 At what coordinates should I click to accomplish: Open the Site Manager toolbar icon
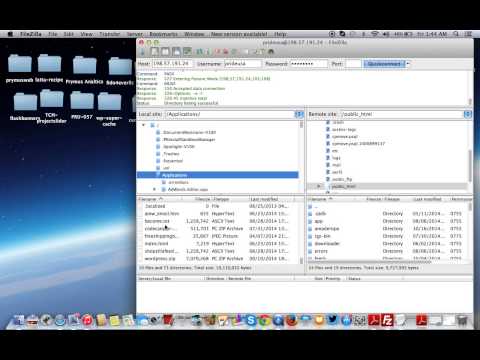coord(143,52)
